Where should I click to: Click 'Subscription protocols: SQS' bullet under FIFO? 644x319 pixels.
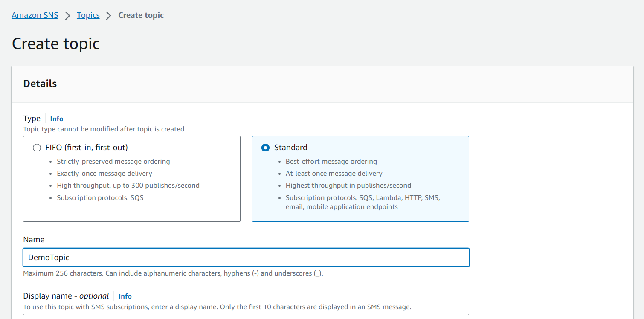tap(100, 198)
